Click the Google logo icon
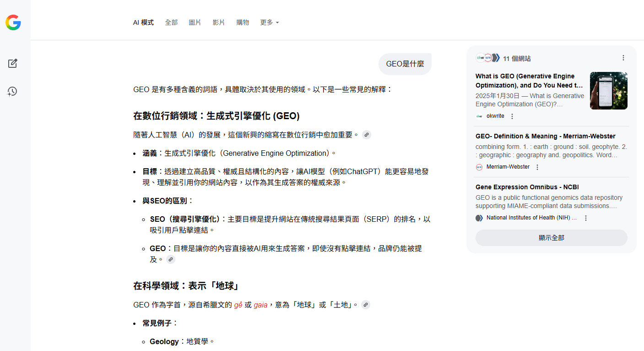The height and width of the screenshot is (351, 644). 13,22
